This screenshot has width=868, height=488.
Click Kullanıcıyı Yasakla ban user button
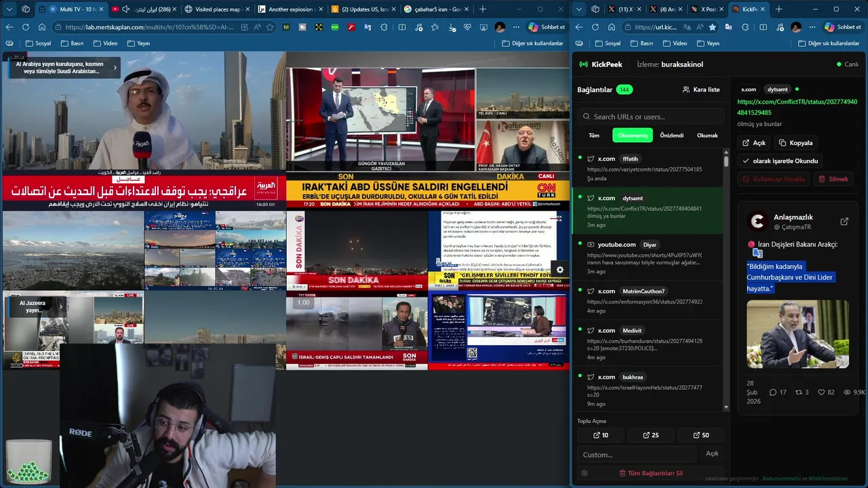tap(774, 179)
